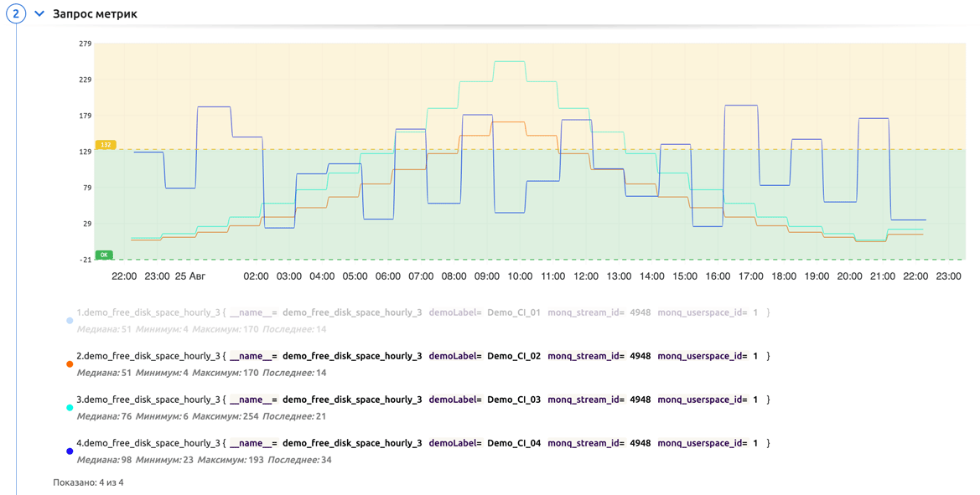Click the Запрос метрик section title
This screenshot has height=495, width=980.
(95, 14)
